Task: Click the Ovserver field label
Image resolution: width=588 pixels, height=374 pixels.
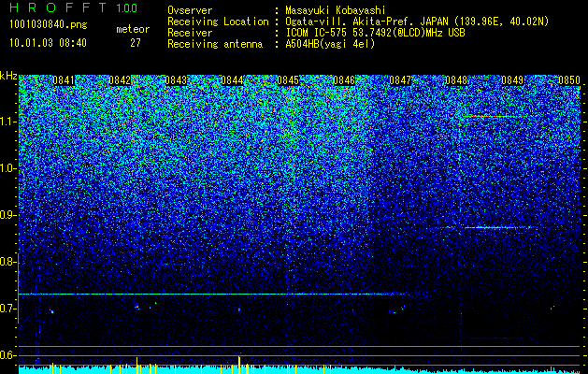Action: click(x=190, y=10)
